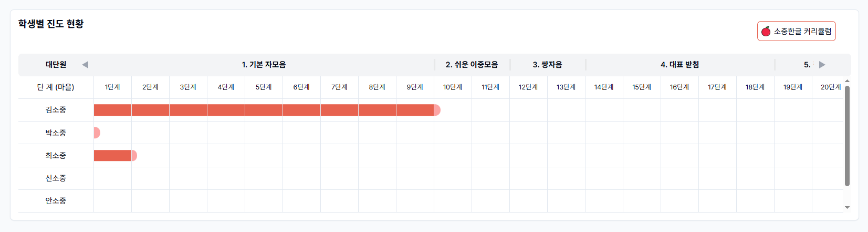Click 김소중 progress bar end marker

coord(437,110)
